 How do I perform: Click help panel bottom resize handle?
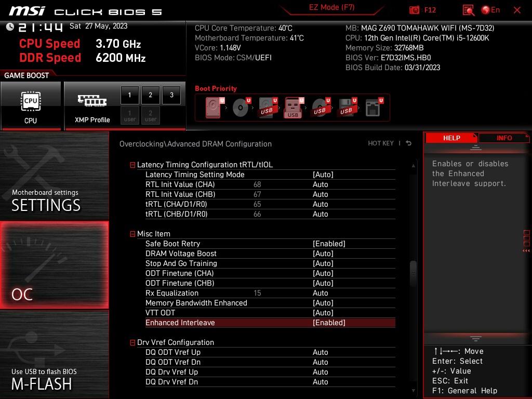[476, 339]
